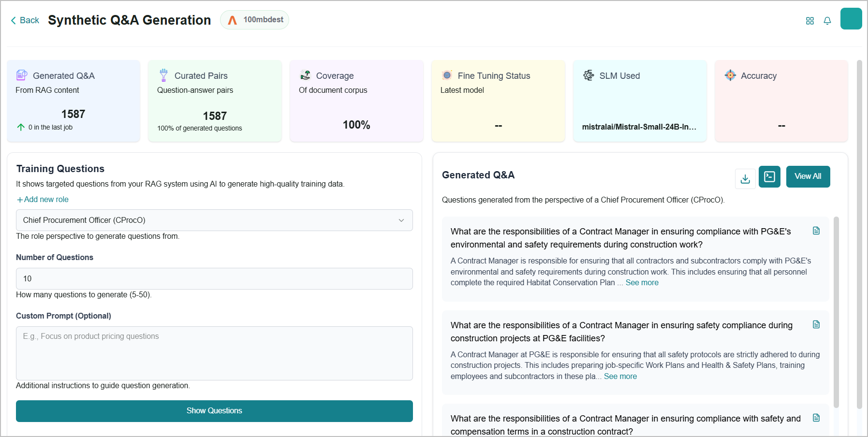The image size is (868, 437).
Task: Click the 1587 value in Curated Pairs
Action: (215, 116)
